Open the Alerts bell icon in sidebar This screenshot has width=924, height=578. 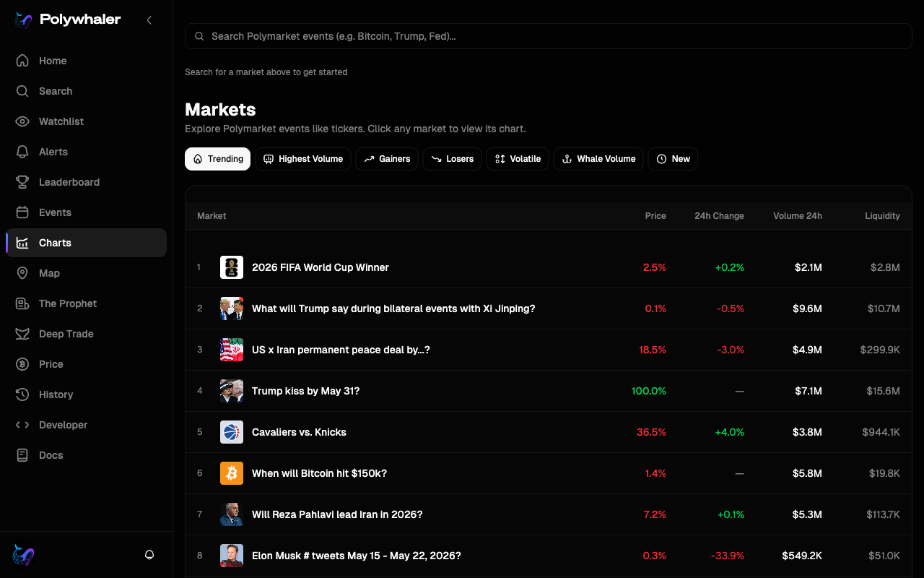(22, 152)
